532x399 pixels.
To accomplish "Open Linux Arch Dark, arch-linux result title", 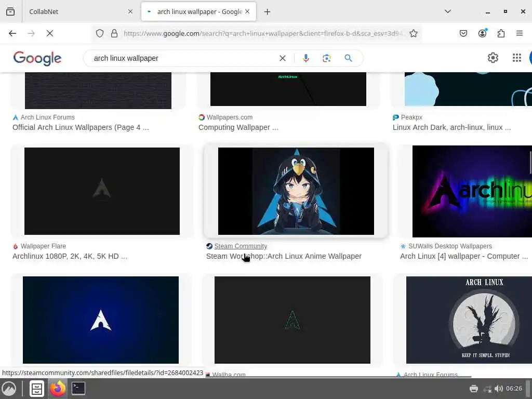I will (x=451, y=128).
